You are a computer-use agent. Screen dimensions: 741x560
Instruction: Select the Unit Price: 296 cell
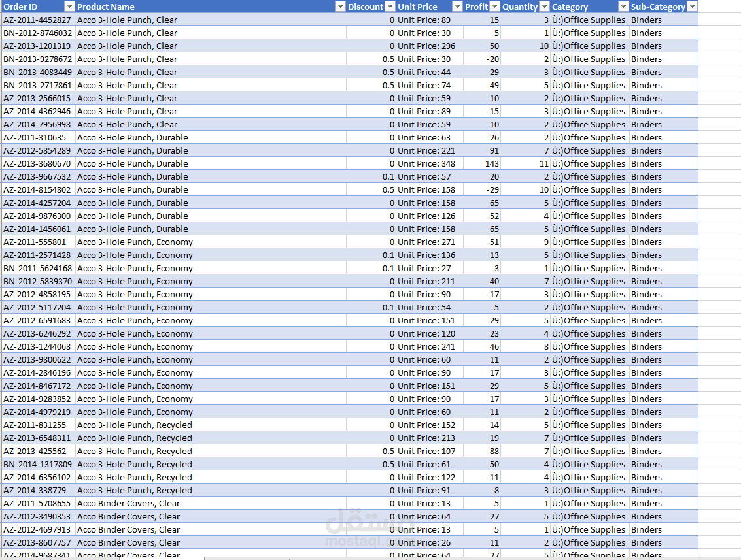pyautogui.click(x=430, y=46)
